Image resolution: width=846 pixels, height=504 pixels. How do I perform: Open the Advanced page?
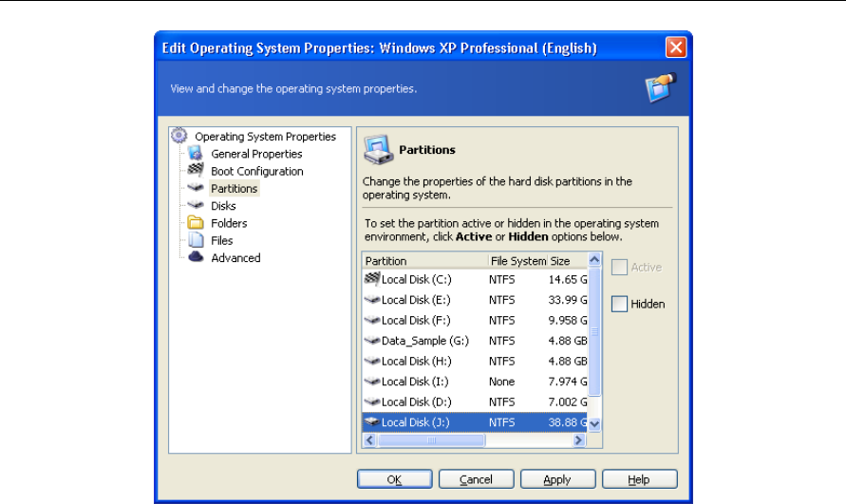click(235, 258)
